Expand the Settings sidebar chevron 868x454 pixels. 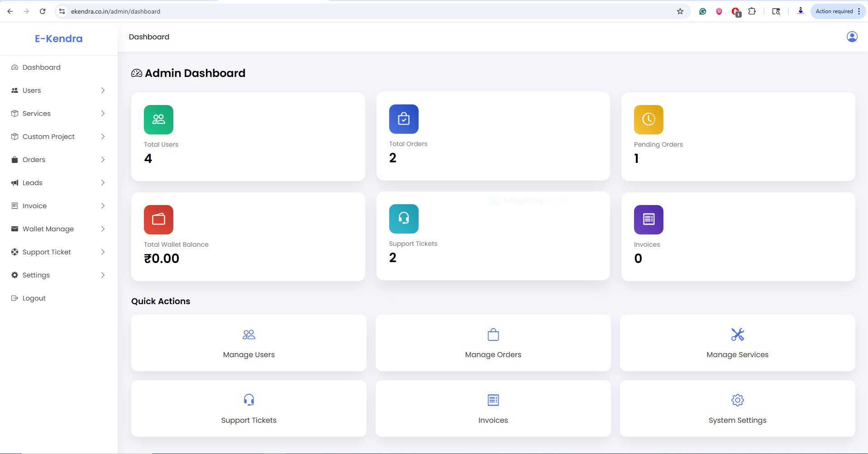tap(103, 275)
